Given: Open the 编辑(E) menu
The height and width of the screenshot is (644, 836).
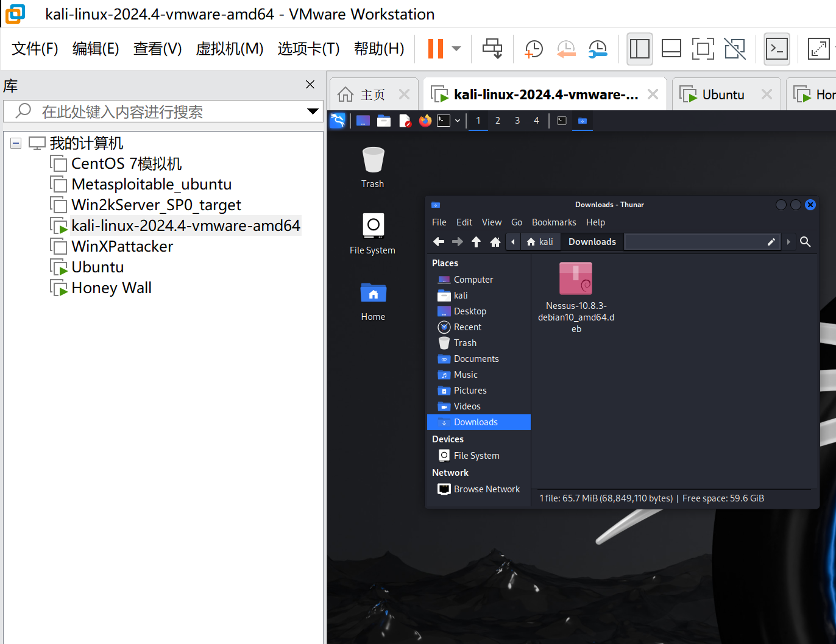Looking at the screenshot, I should click(96, 49).
